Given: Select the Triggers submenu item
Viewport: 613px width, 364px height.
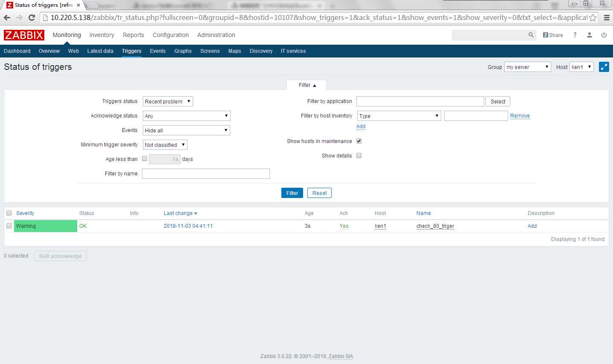Looking at the screenshot, I should click(131, 51).
